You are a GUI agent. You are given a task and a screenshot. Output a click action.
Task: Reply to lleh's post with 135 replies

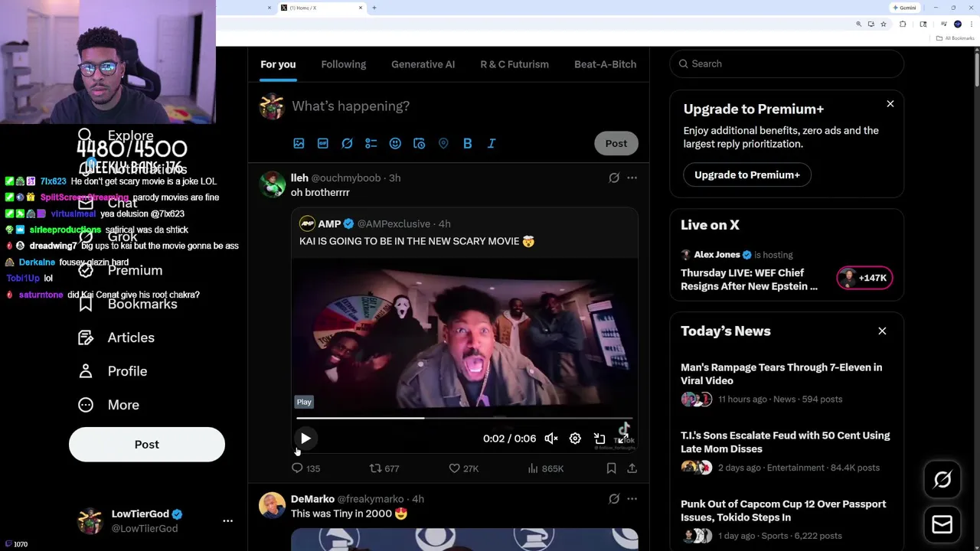coord(305,468)
